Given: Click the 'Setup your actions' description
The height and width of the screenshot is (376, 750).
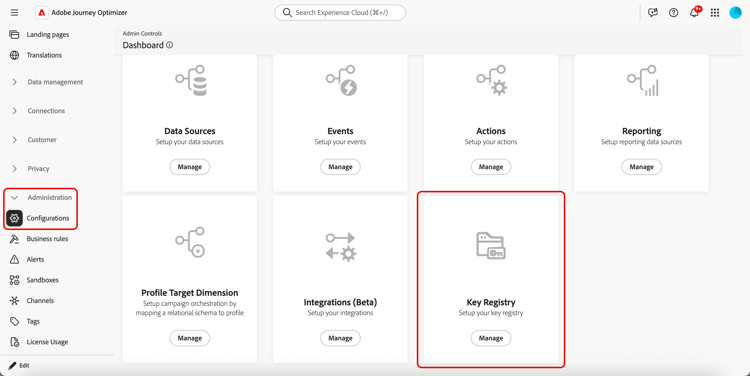Looking at the screenshot, I should tap(491, 142).
